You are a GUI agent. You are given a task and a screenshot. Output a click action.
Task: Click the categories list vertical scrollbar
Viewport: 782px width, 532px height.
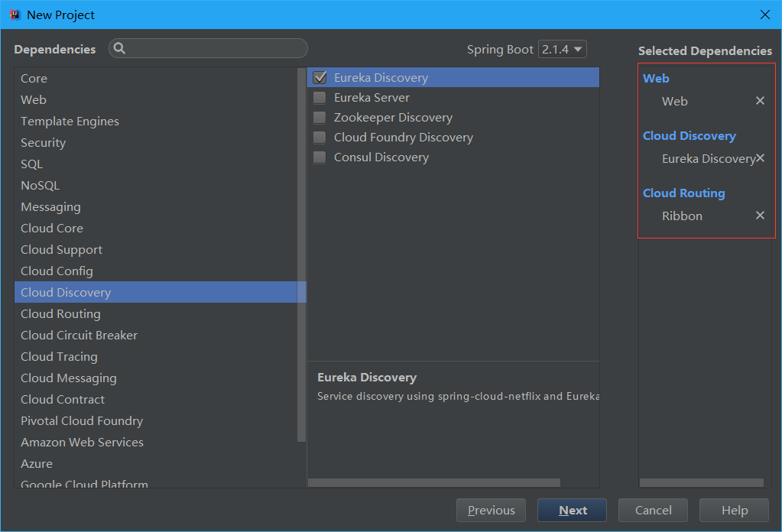pyautogui.click(x=301, y=255)
